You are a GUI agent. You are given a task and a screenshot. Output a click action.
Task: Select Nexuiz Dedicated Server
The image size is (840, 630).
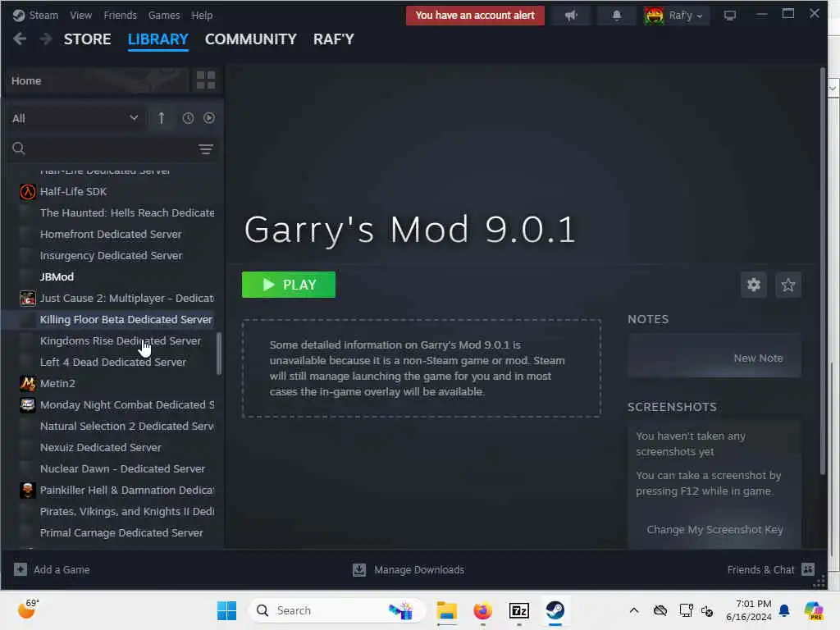coord(101,447)
